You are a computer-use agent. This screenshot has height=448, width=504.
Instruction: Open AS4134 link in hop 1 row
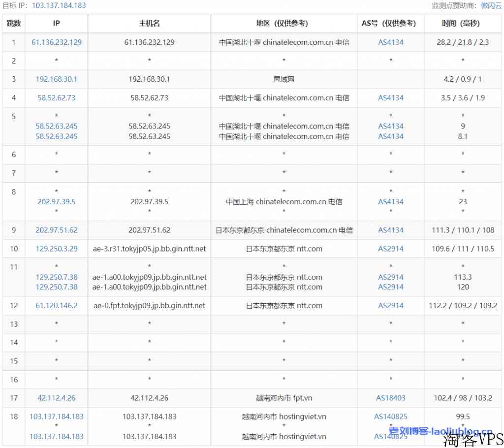[x=390, y=42]
